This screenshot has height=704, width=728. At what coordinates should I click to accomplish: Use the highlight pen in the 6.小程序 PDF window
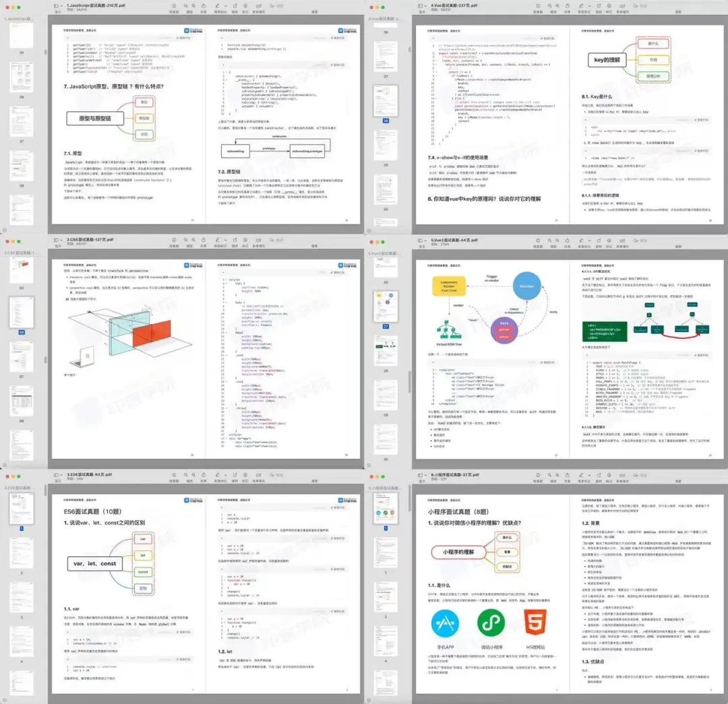pos(581,475)
